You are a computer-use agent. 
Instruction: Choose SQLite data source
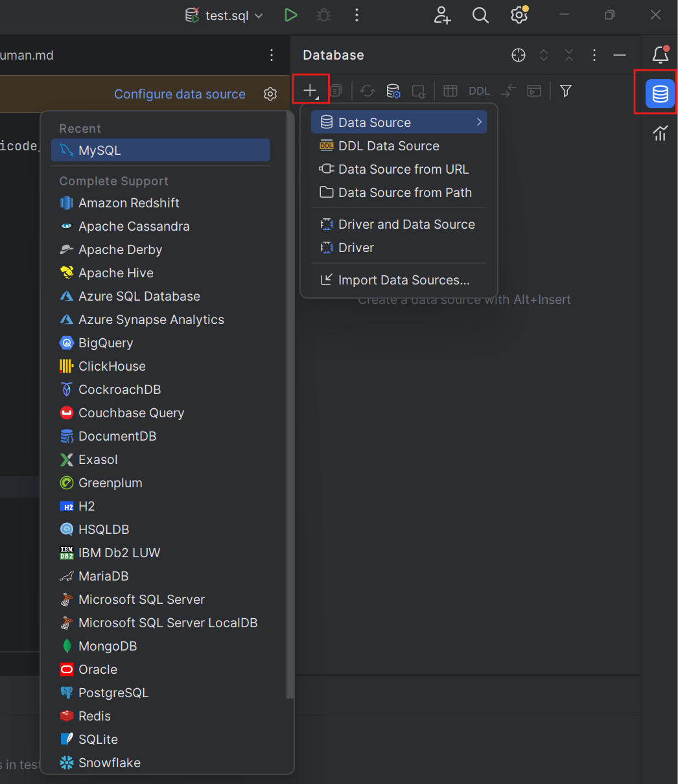coord(161,739)
